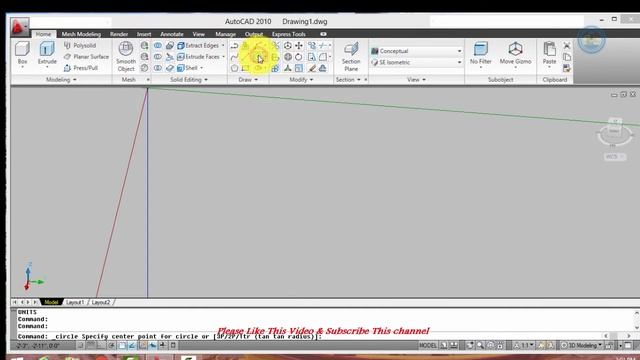Click the Zoom icon on status bar
This screenshot has width=640, height=360.
tap(480, 345)
